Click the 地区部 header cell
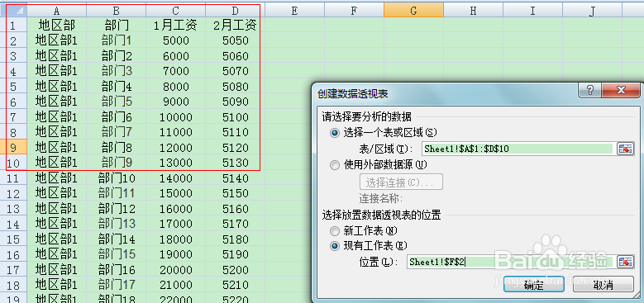Screen dimensions: 644x303 tap(57, 26)
